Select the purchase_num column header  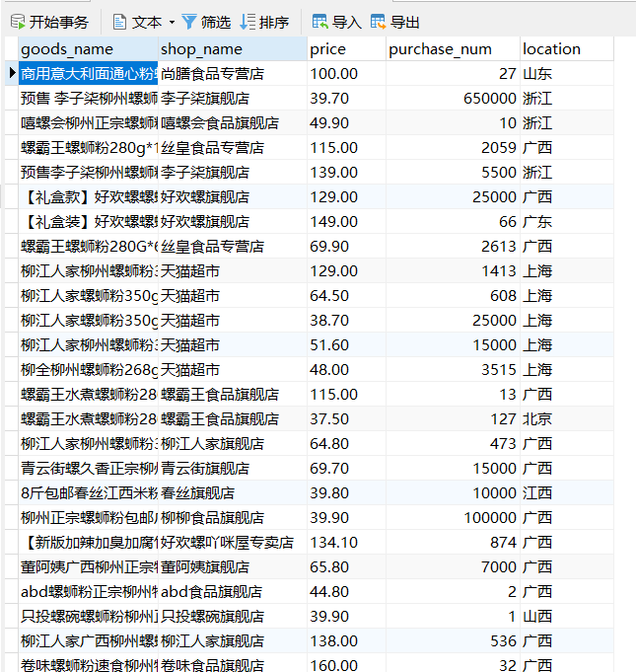point(454,49)
